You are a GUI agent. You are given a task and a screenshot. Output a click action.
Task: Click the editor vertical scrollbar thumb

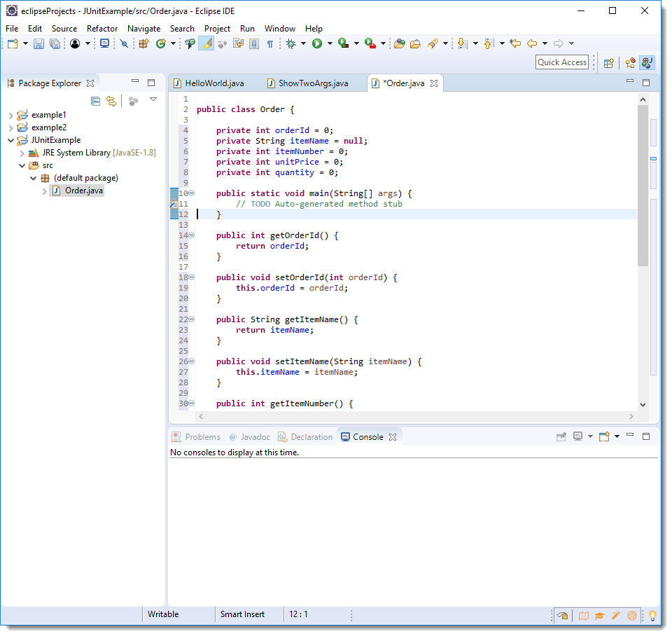coord(643,186)
